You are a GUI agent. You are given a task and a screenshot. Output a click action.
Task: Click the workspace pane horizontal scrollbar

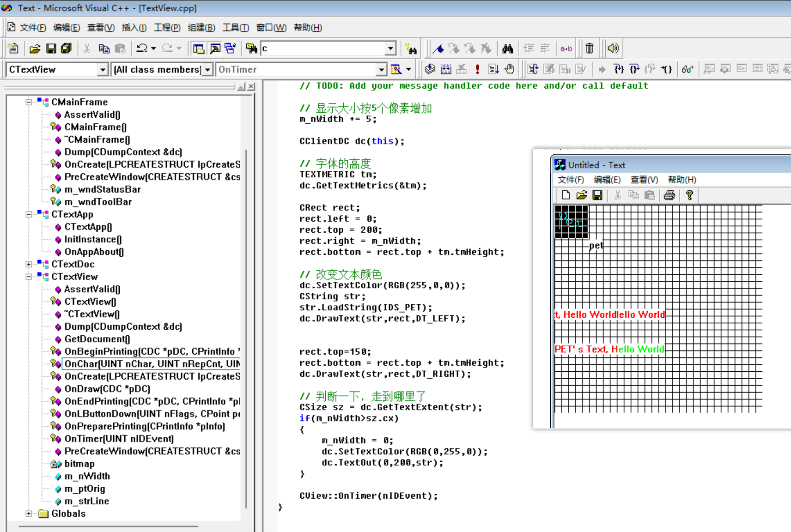[109, 526]
